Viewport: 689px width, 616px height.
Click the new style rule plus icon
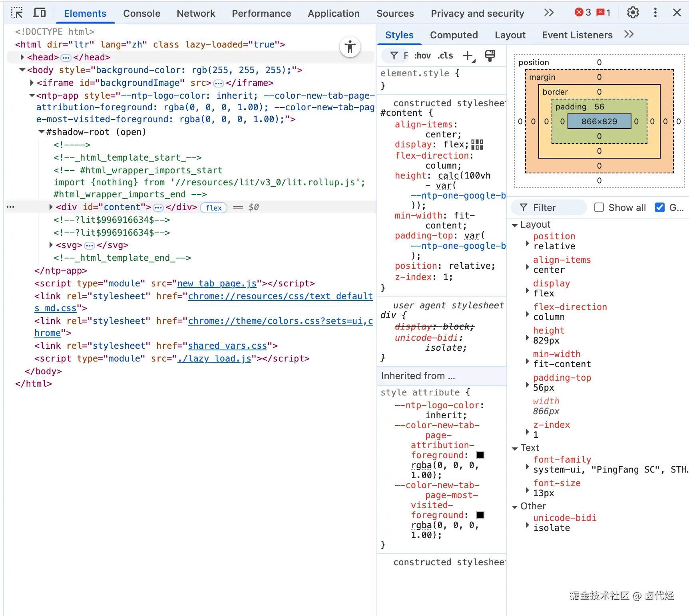[468, 56]
